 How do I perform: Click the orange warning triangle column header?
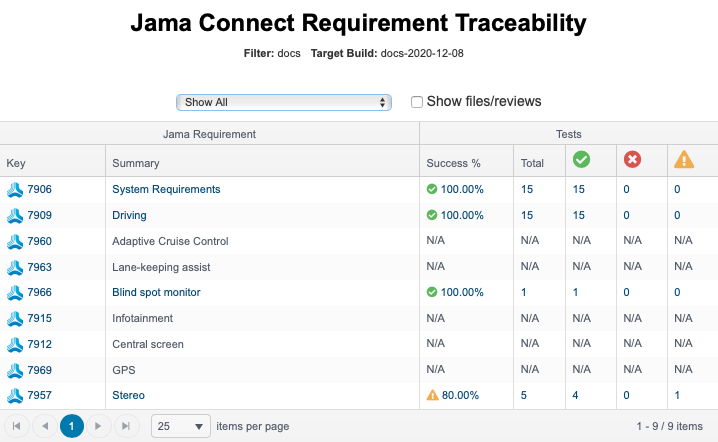[x=684, y=159]
